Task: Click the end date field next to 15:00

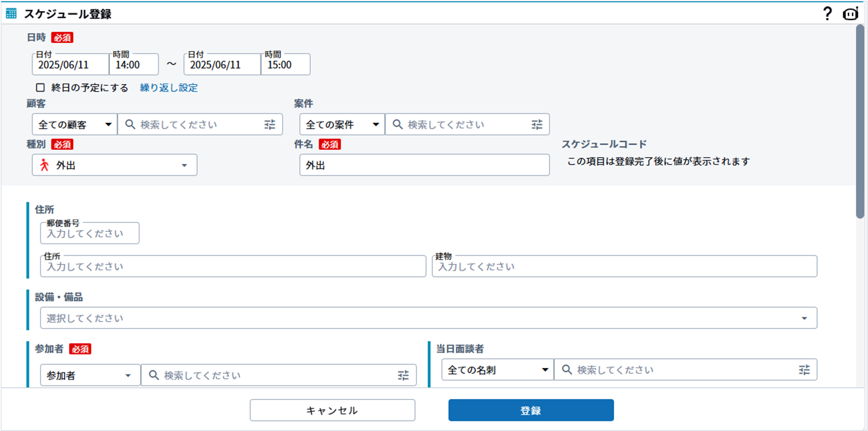Action: click(222, 64)
